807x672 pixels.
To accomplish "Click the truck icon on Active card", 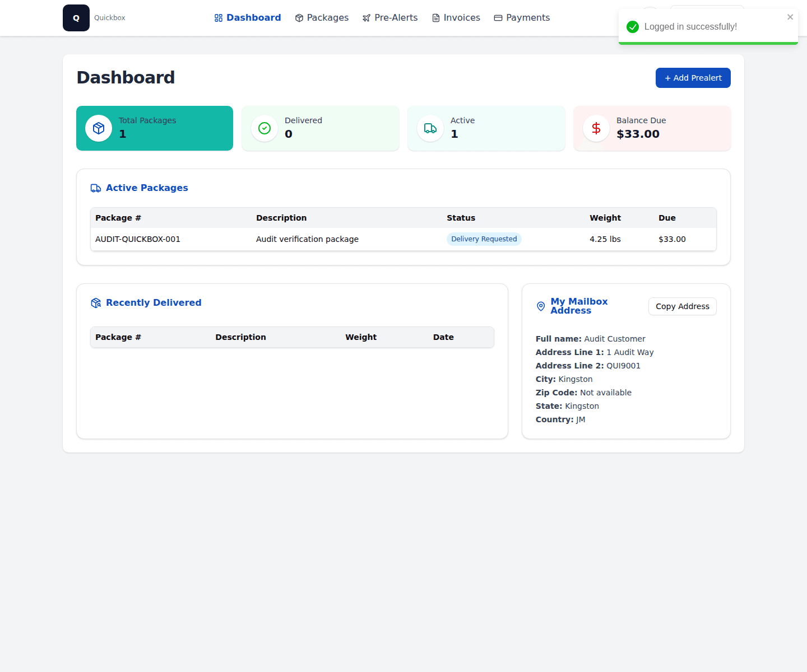I will [x=430, y=128].
